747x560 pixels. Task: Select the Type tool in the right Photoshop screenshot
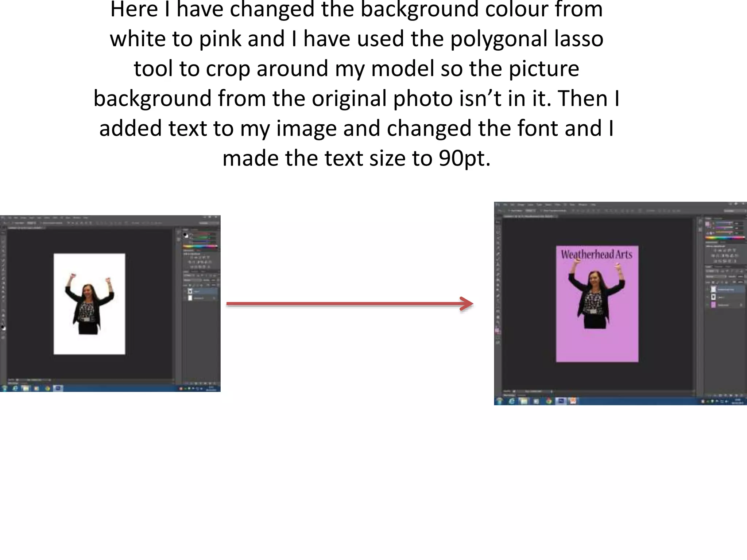tap(498, 300)
